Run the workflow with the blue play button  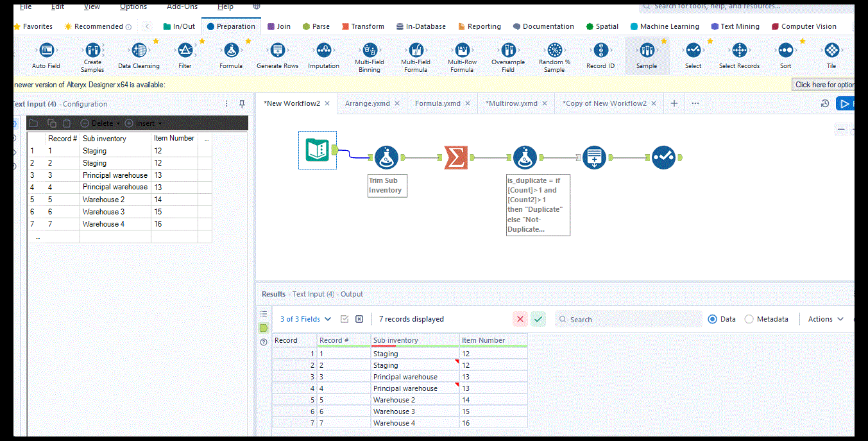coord(845,103)
